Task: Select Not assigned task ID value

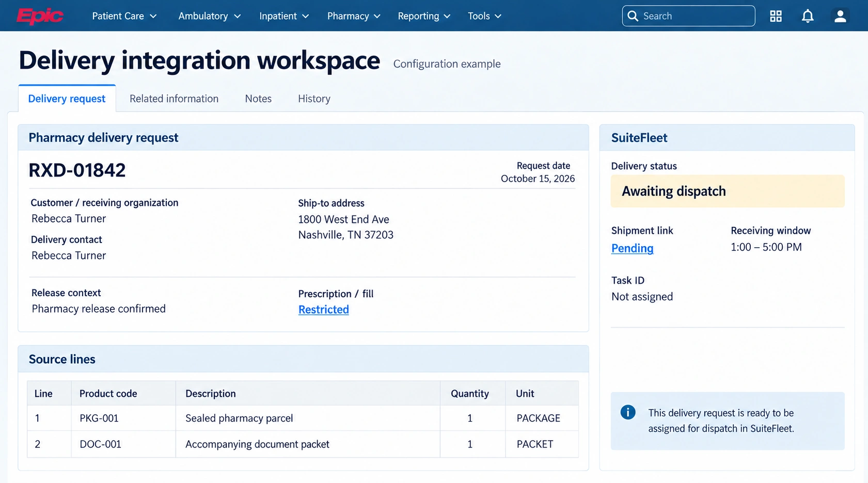Action: coord(642,297)
